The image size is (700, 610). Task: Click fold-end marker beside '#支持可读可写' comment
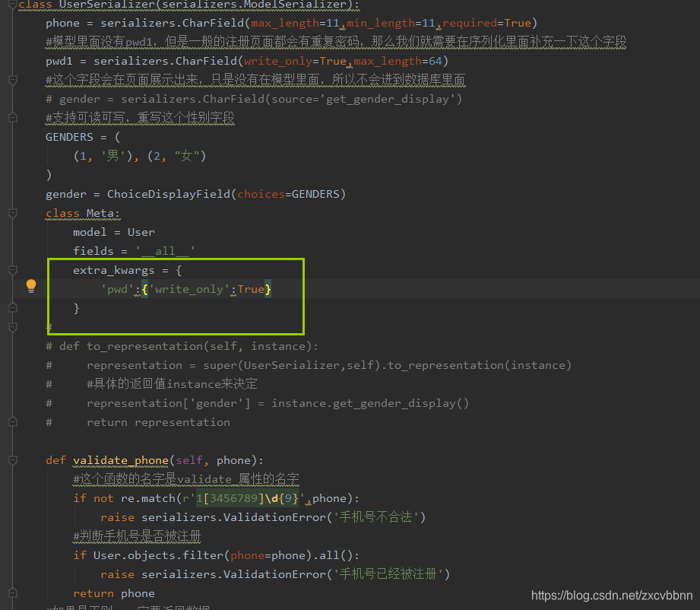pos(13,118)
